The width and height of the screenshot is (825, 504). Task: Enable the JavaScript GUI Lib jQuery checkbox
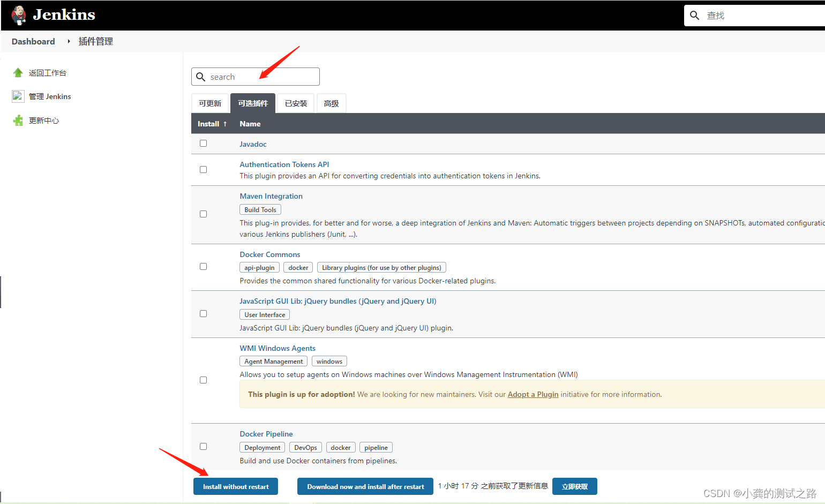203,314
